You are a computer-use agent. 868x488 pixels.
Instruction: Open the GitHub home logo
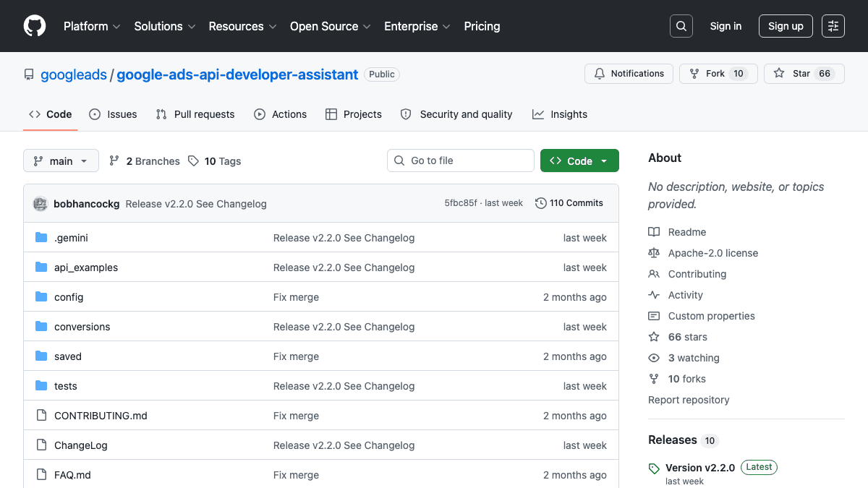(x=34, y=26)
